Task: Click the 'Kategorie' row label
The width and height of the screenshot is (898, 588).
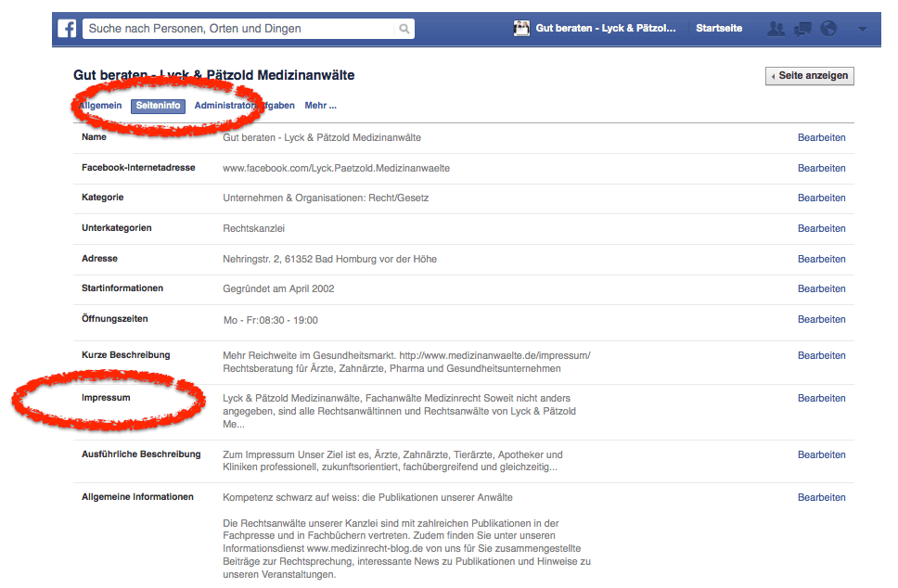Action: click(x=103, y=197)
